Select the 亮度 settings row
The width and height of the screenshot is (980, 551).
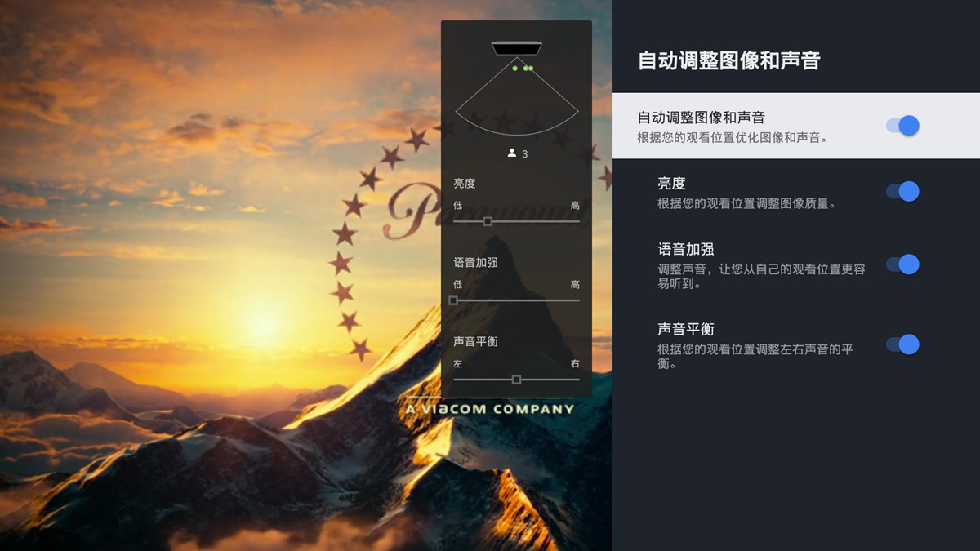(796, 192)
